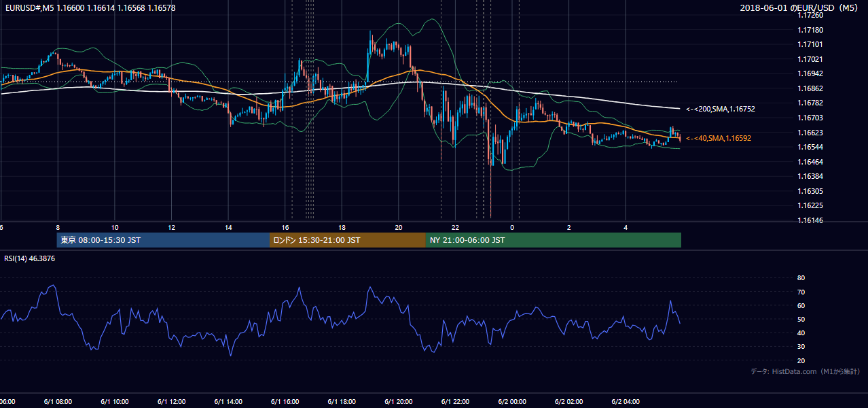Click the 1.16305 price axis label

tap(811, 191)
